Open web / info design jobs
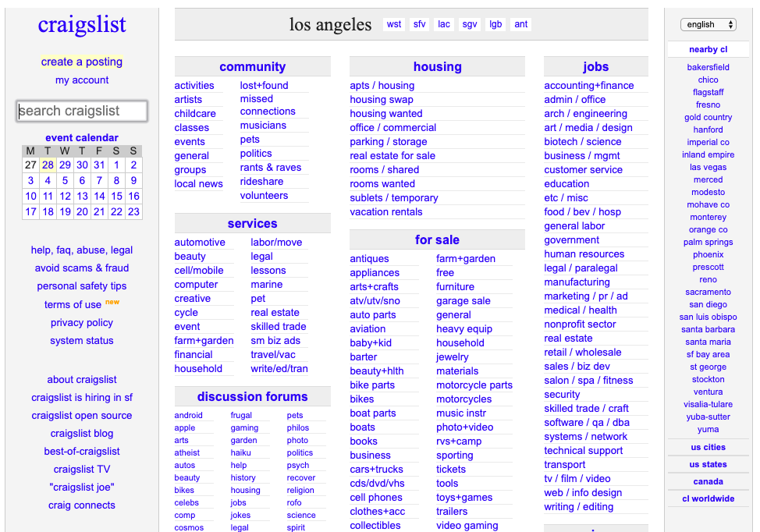760x532 pixels. click(583, 492)
